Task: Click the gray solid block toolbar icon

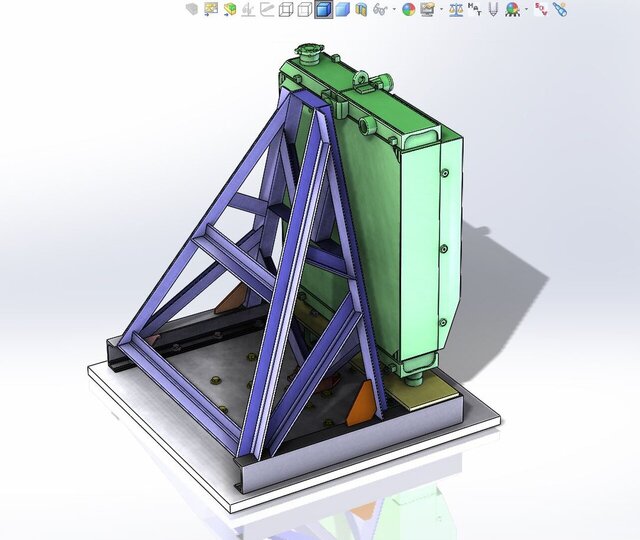Action: (x=192, y=9)
